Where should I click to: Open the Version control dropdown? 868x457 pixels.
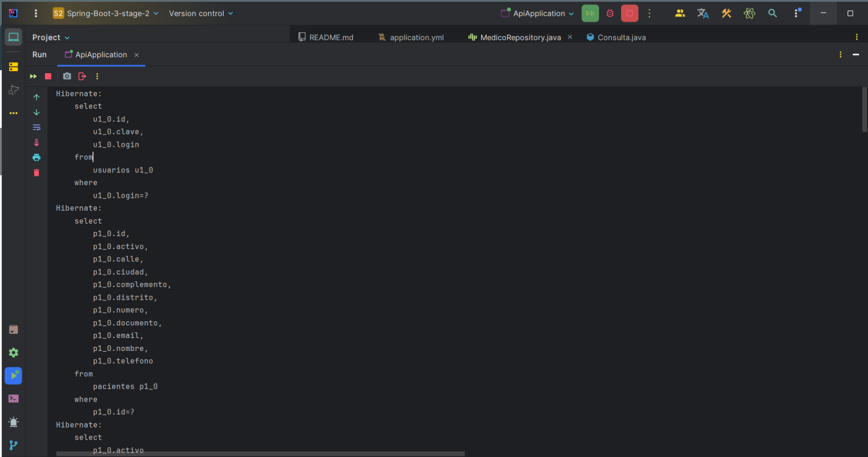tap(201, 13)
